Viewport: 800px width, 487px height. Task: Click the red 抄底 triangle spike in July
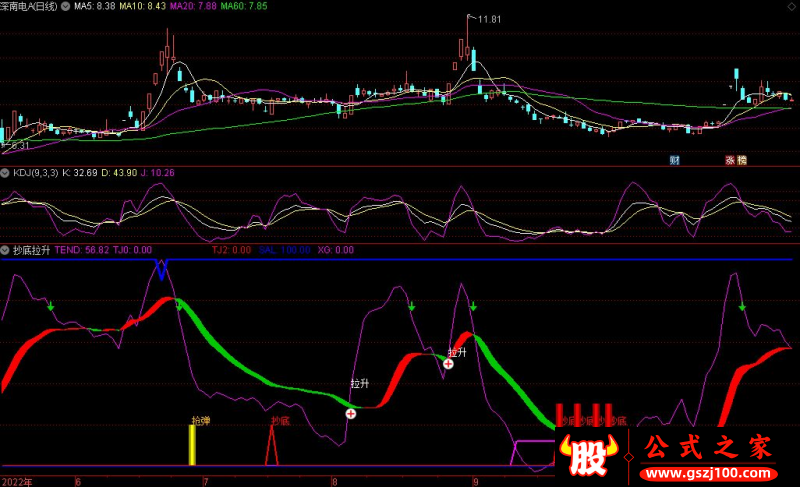[272, 445]
